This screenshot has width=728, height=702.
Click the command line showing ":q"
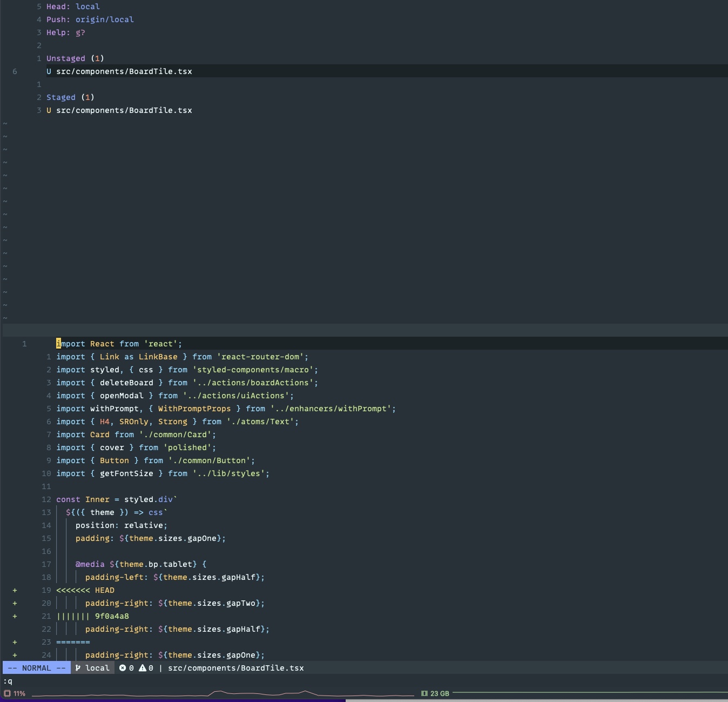pyautogui.click(x=5, y=681)
